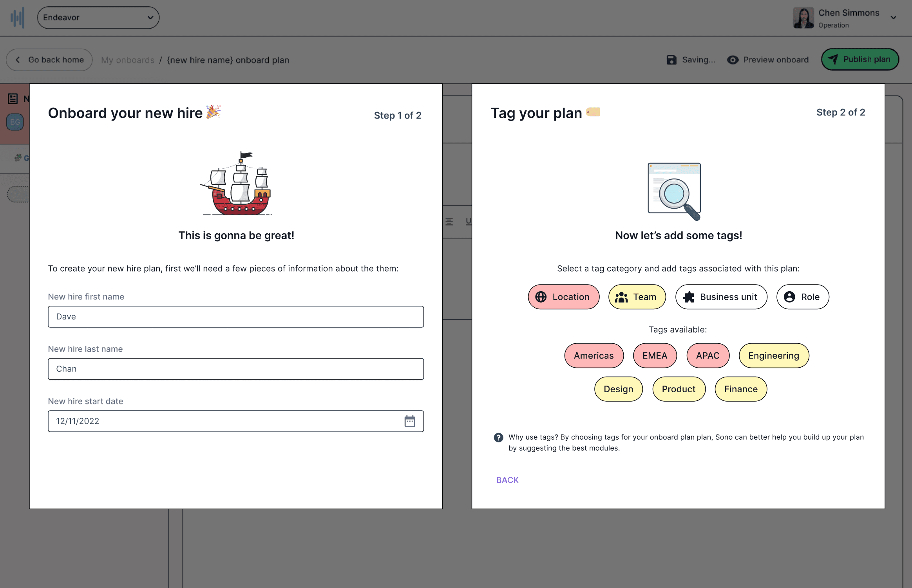This screenshot has width=912, height=588.
Task: Click Chen Simmons profile avatar
Action: point(803,18)
